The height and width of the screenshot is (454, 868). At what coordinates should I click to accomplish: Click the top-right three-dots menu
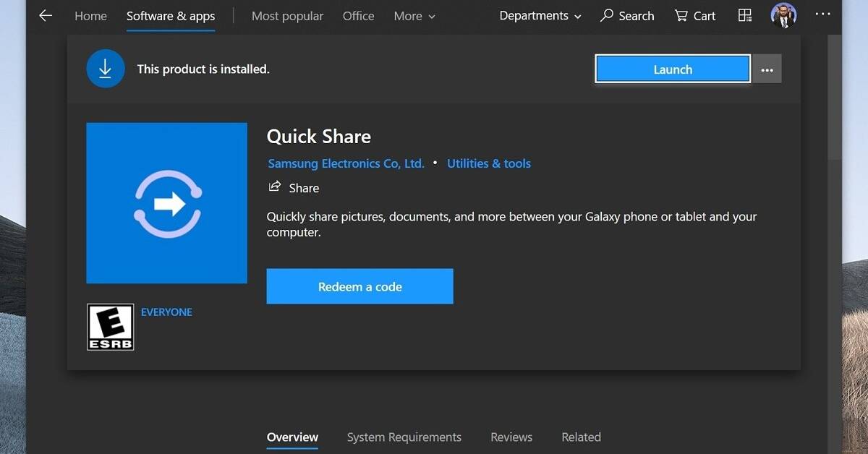click(822, 14)
